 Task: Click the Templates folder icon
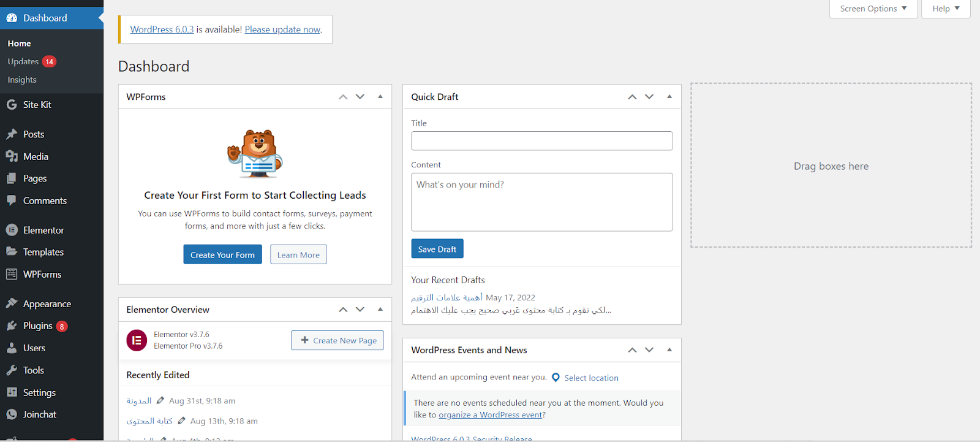click(x=12, y=252)
